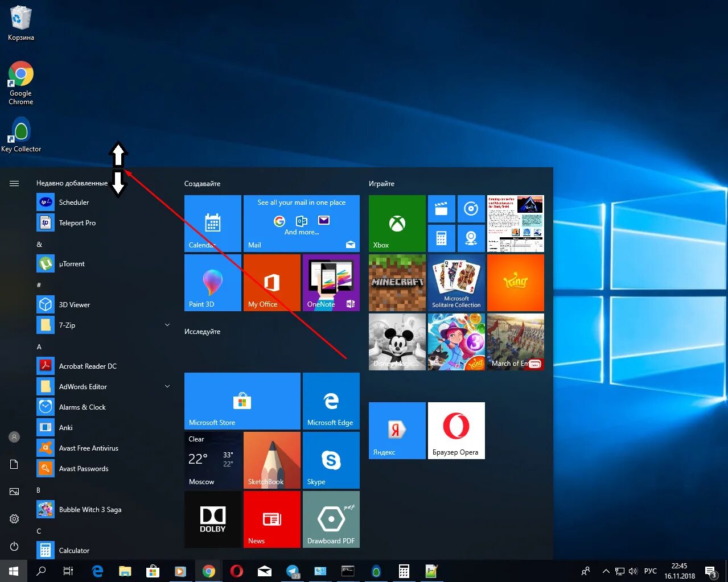Select Google Chrome desktop shortcut

[x=20, y=83]
